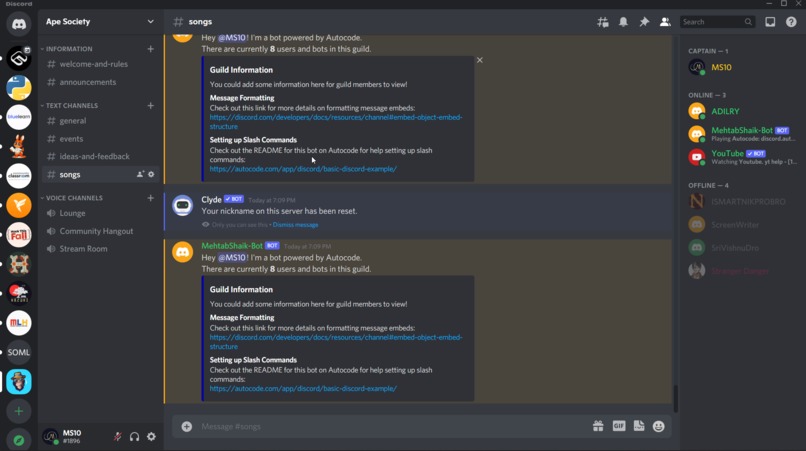Screen dimensions: 806x451
Task: Click the chat scrollbar thumb
Action: (675, 398)
